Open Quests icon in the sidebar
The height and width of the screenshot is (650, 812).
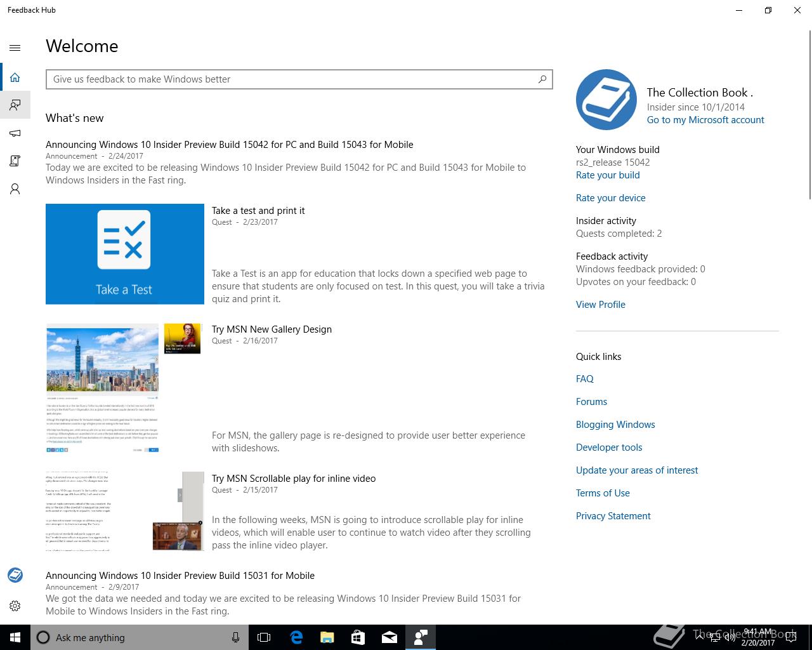point(15,161)
